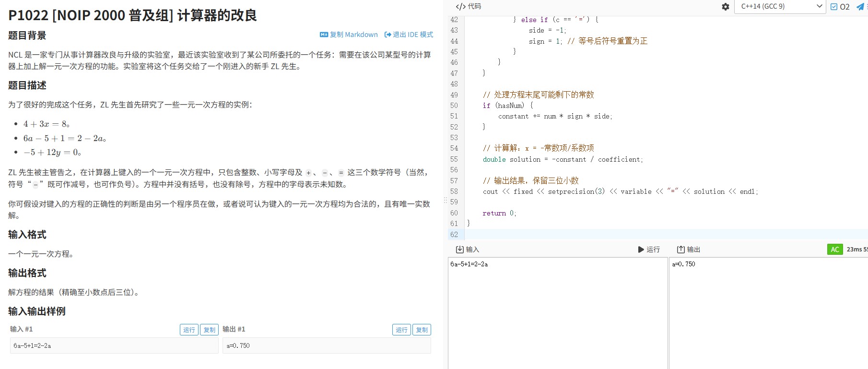
Task: Click 复制 button for 输出 #1 sample
Action: click(x=422, y=330)
